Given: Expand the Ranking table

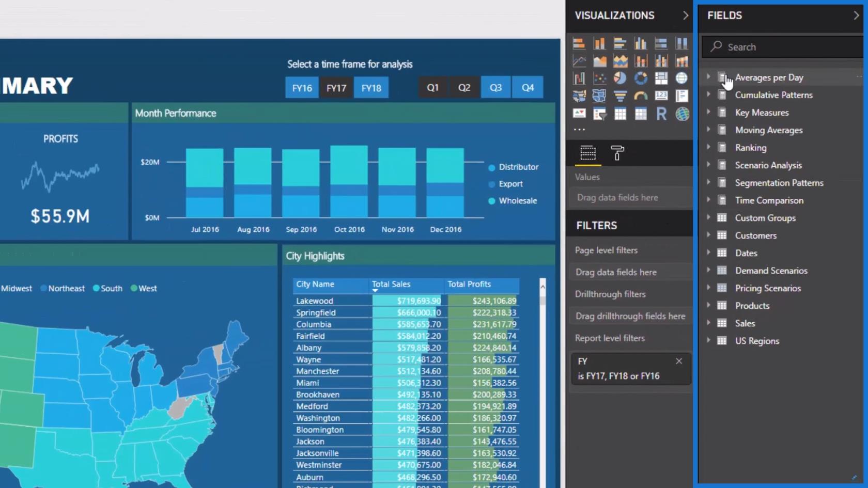Looking at the screenshot, I should click(x=708, y=147).
